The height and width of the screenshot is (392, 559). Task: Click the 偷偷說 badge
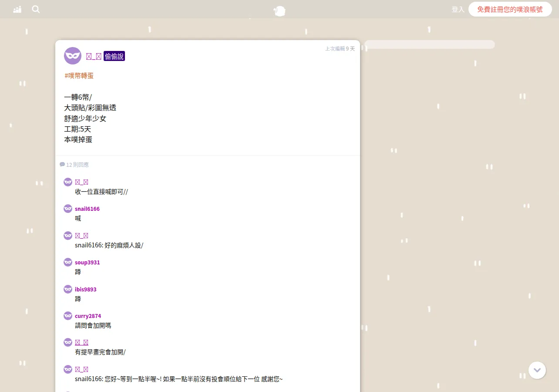click(114, 56)
